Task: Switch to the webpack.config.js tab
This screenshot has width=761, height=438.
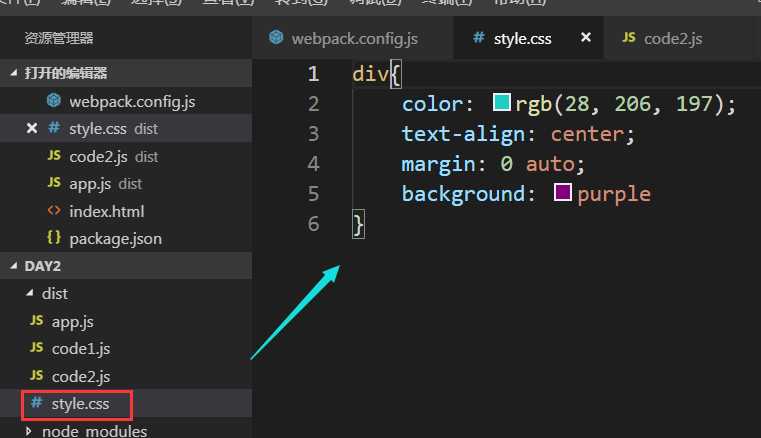Action: point(354,38)
